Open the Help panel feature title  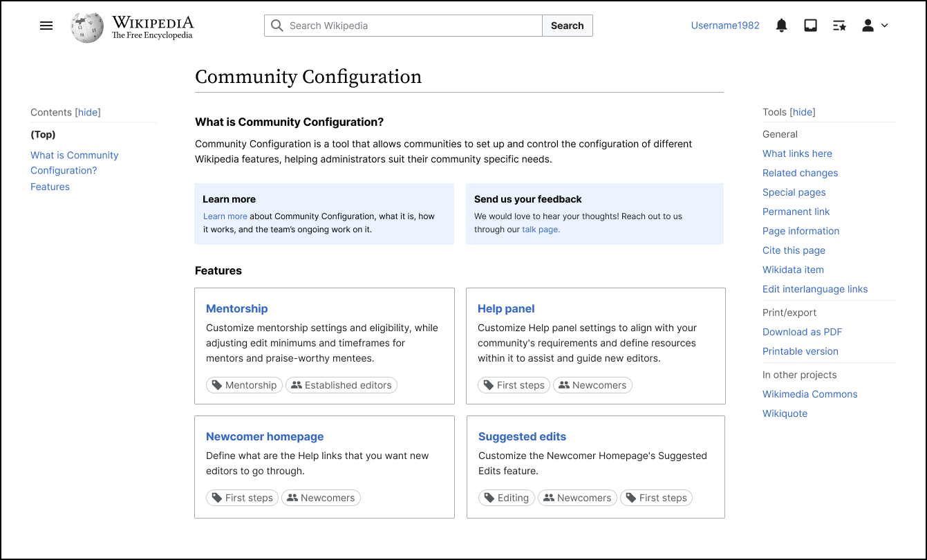[x=506, y=308]
